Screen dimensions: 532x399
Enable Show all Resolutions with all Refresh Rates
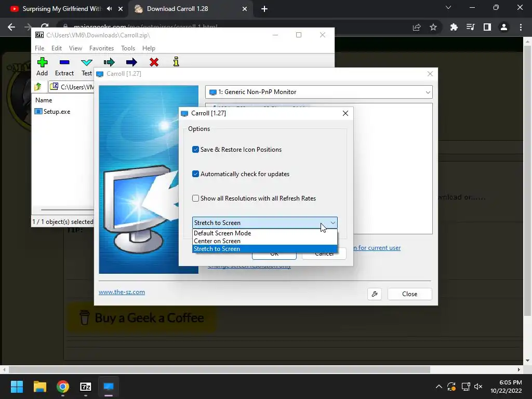coord(195,198)
